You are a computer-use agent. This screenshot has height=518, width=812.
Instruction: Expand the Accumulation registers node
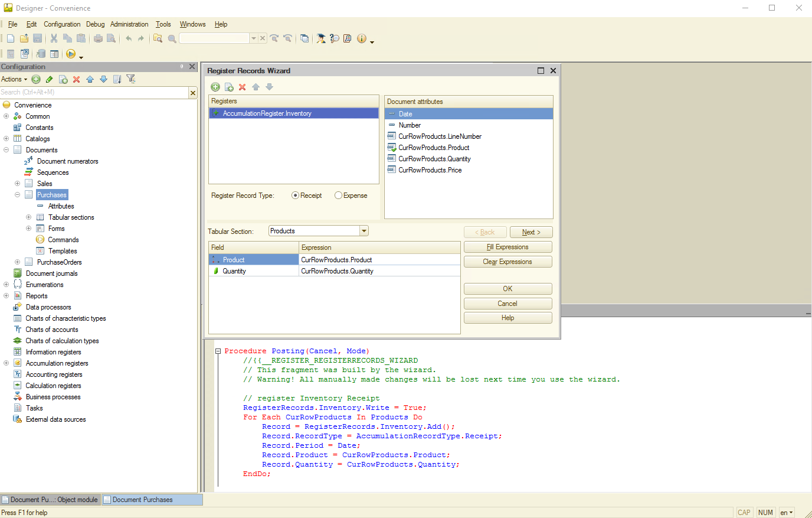tap(6, 363)
